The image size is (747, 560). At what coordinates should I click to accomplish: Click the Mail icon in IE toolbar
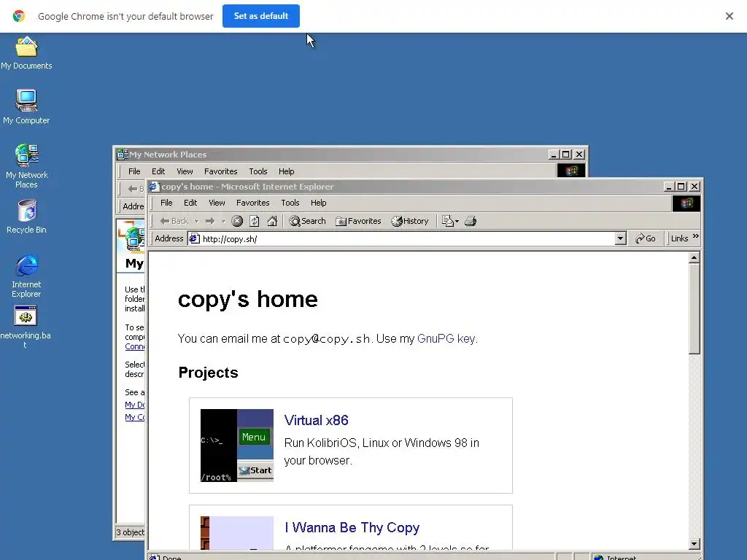click(x=447, y=221)
